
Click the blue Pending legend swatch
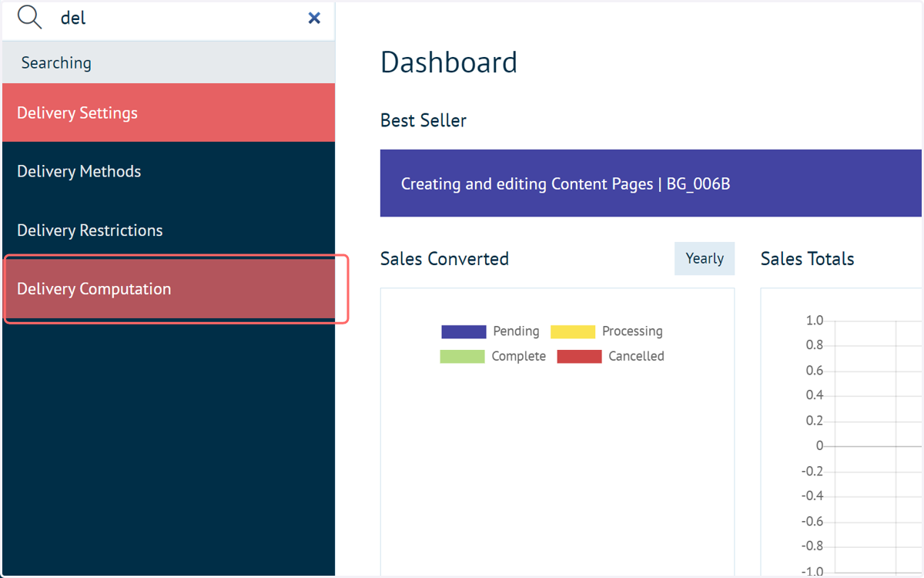point(464,331)
